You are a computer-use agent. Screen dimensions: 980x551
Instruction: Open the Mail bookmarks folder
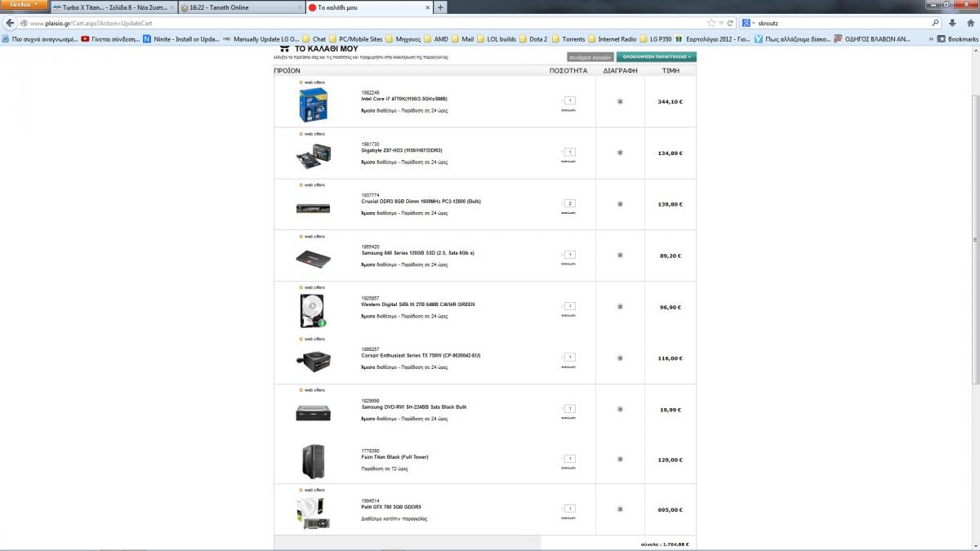[x=462, y=38]
